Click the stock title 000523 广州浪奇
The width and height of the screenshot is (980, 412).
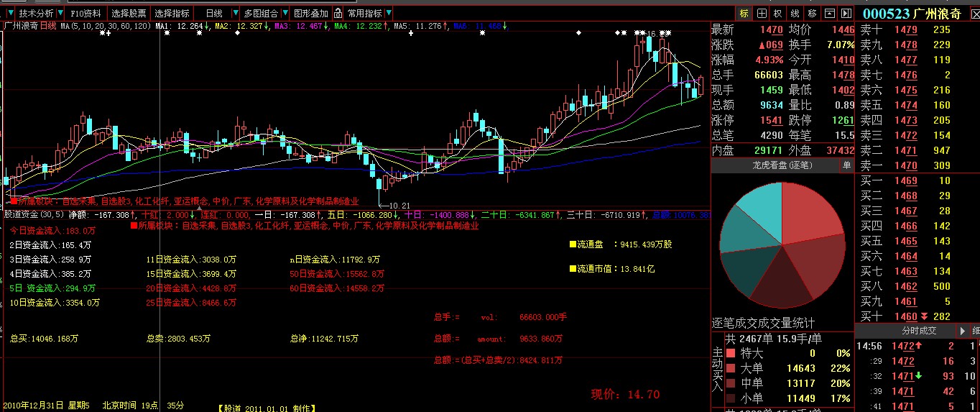(912, 13)
